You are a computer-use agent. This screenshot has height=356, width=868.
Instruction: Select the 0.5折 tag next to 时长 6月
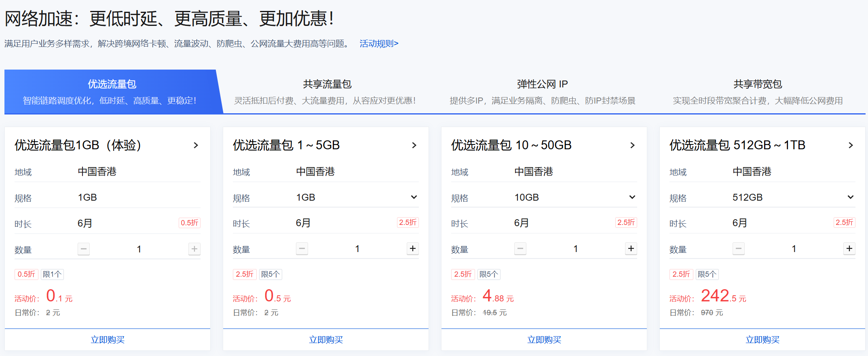190,223
